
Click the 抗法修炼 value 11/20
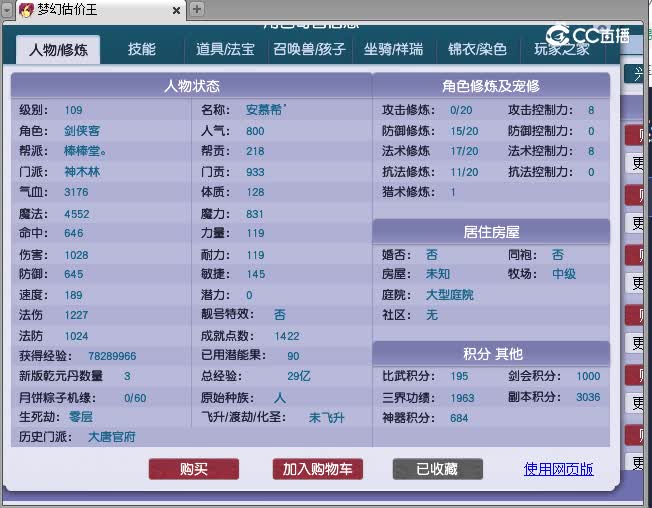pos(464,172)
